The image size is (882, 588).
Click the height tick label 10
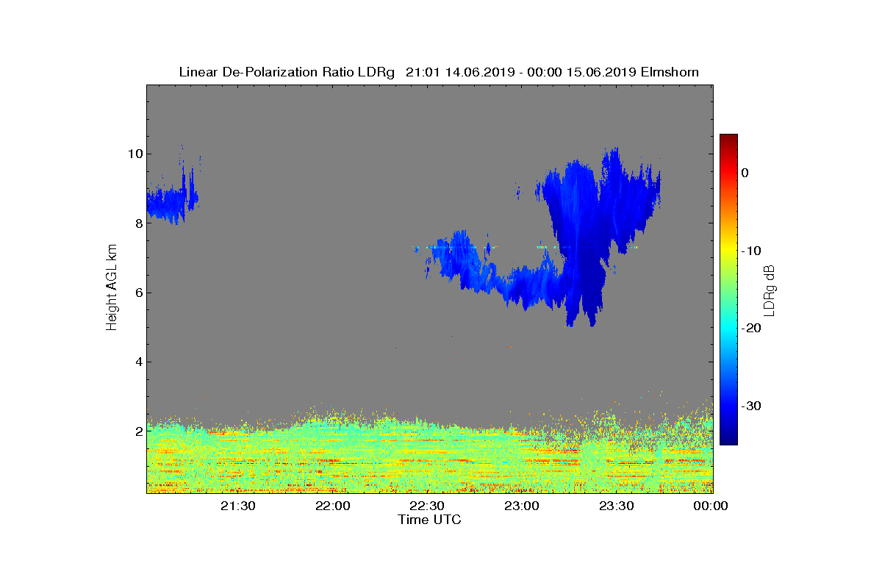(x=135, y=154)
